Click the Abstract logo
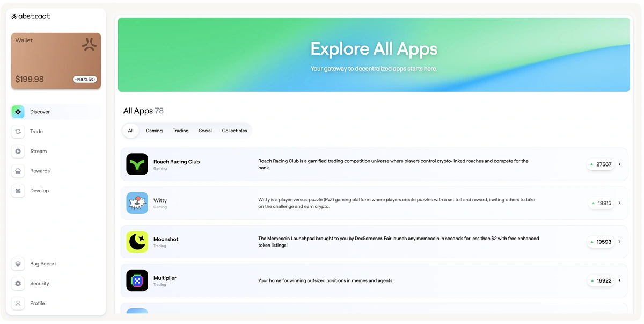 31,16
